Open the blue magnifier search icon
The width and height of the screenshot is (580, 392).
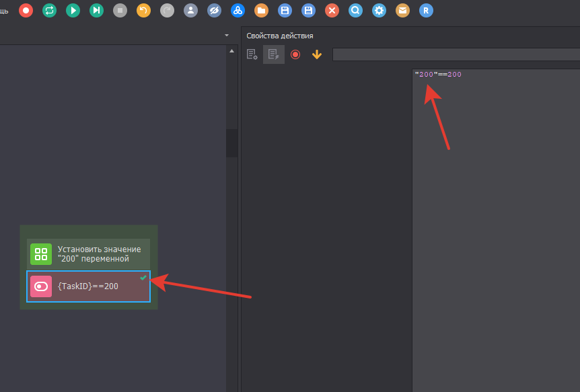[355, 10]
